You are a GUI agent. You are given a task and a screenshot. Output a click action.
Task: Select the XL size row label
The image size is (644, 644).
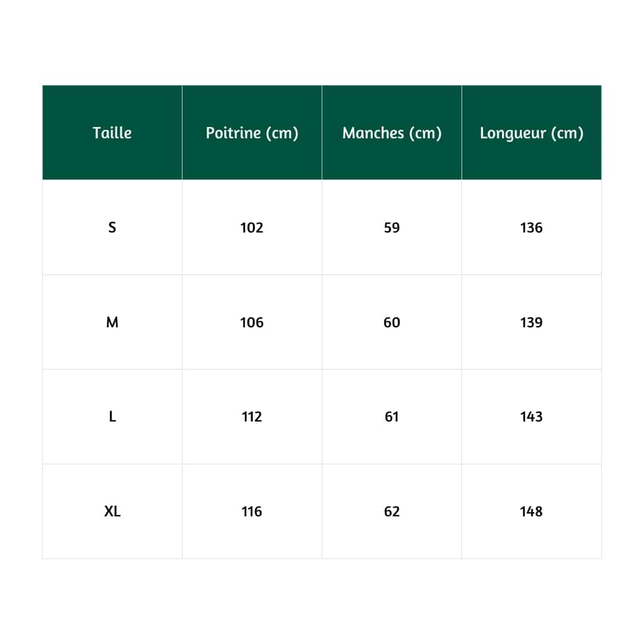112,511
